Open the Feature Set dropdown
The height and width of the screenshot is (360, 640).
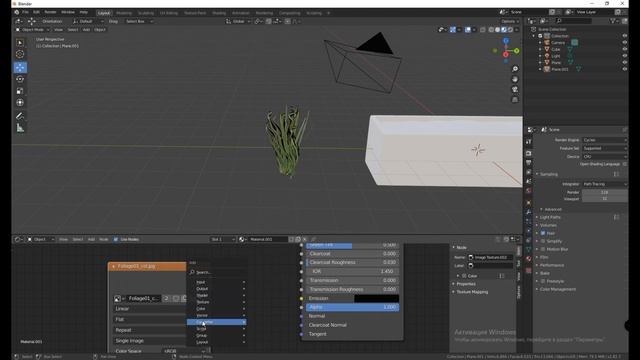(x=605, y=148)
